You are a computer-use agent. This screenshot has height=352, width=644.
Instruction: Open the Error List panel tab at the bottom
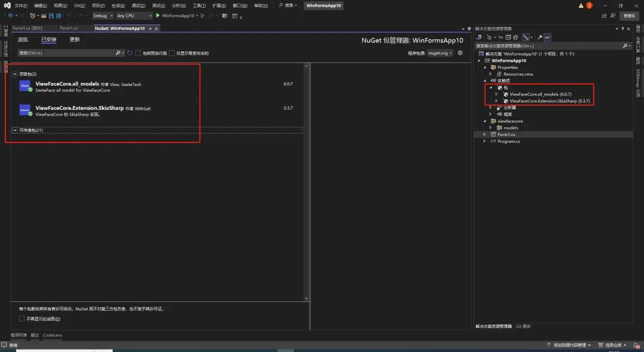tap(19, 335)
